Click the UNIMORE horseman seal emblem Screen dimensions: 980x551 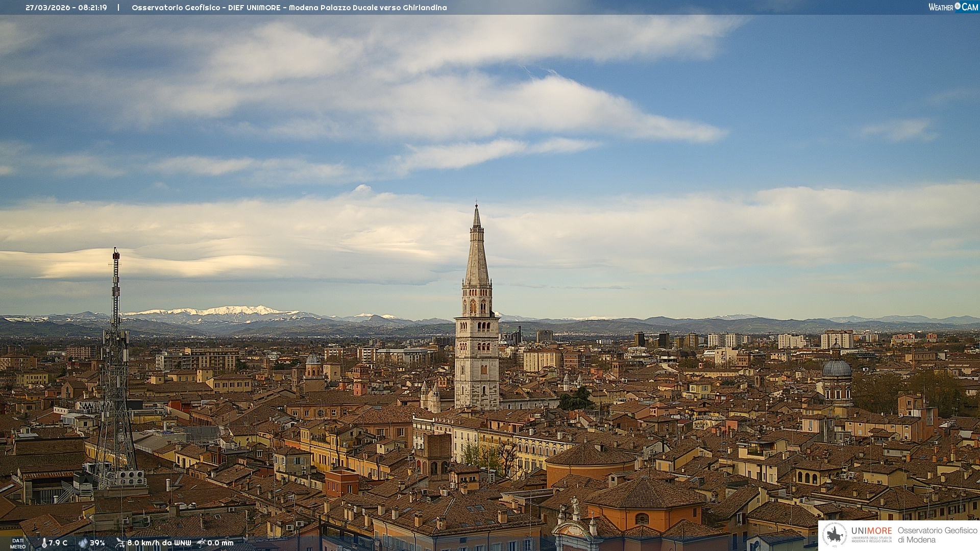(835, 535)
